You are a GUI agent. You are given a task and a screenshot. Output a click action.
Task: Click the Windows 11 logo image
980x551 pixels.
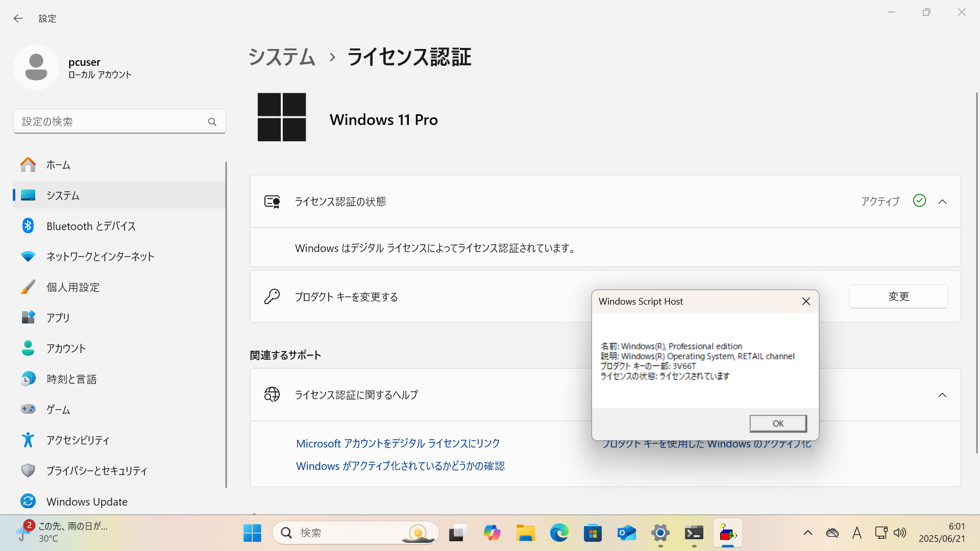tap(282, 117)
